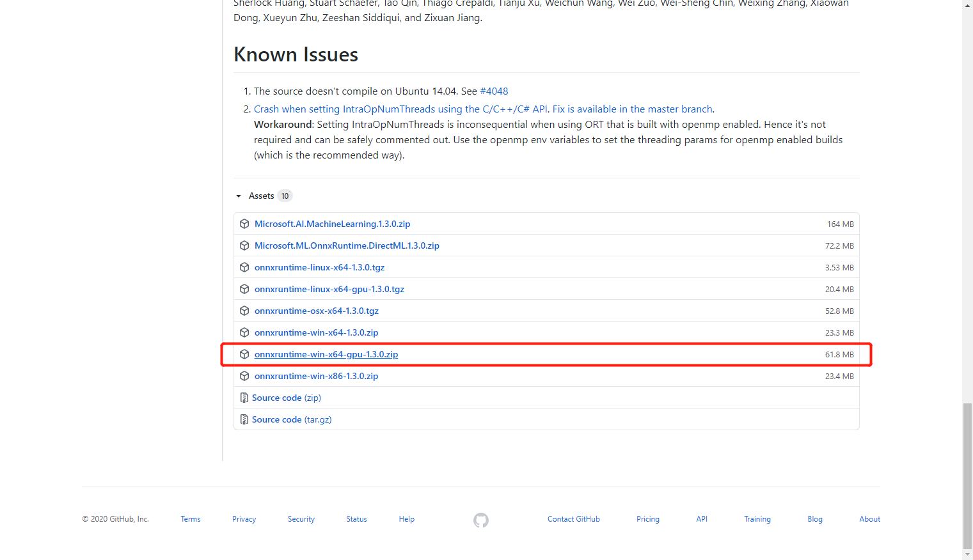973x560 pixels.
Task: Open the Pricing page from the footer
Action: 647,518
